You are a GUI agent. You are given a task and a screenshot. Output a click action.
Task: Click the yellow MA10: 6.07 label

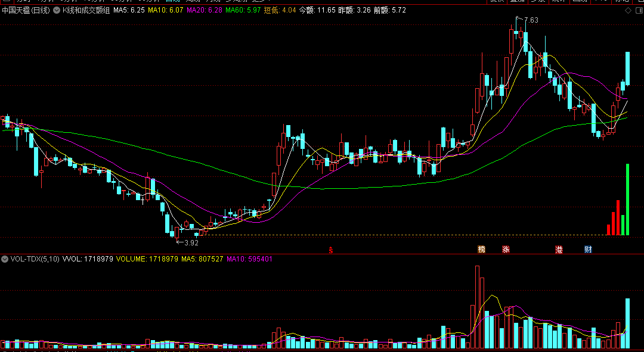tap(165, 10)
